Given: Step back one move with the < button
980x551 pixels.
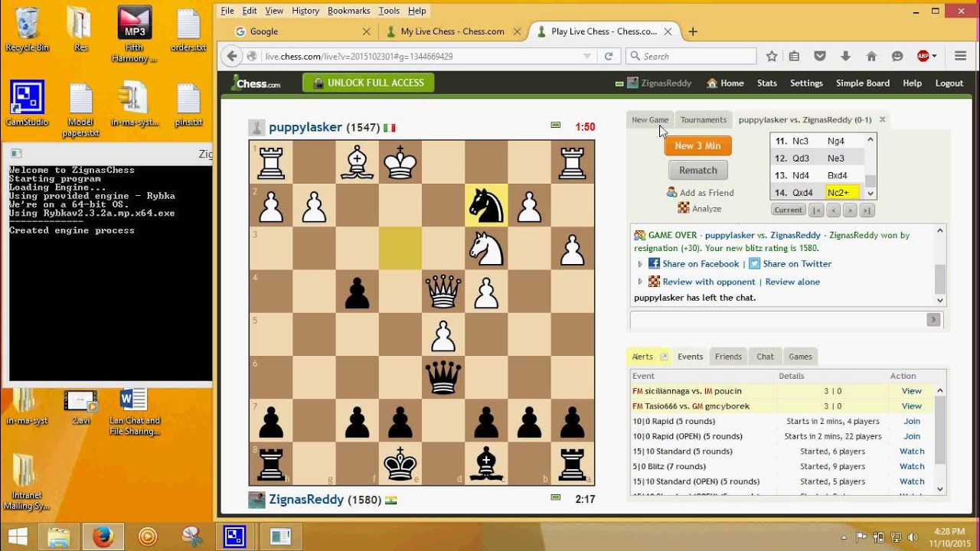Looking at the screenshot, I should pyautogui.click(x=834, y=210).
